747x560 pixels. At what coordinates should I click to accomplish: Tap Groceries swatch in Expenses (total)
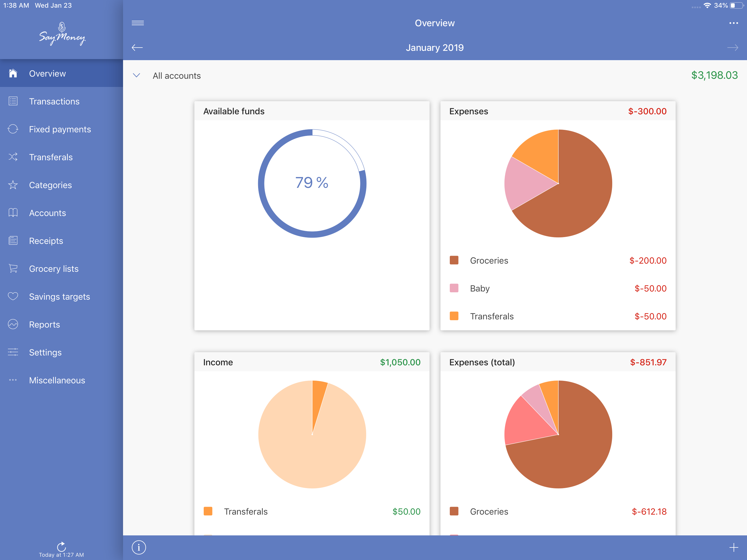[454, 511]
